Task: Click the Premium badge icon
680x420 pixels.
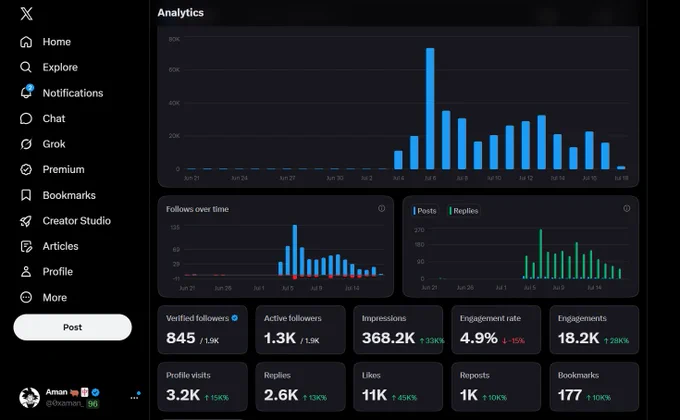Action: 26,169
